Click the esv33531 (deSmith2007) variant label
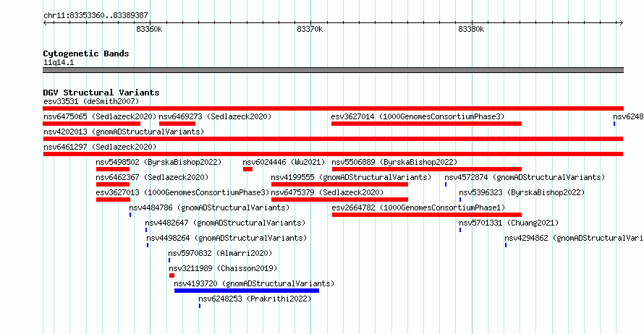644x334 pixels. 91,101
